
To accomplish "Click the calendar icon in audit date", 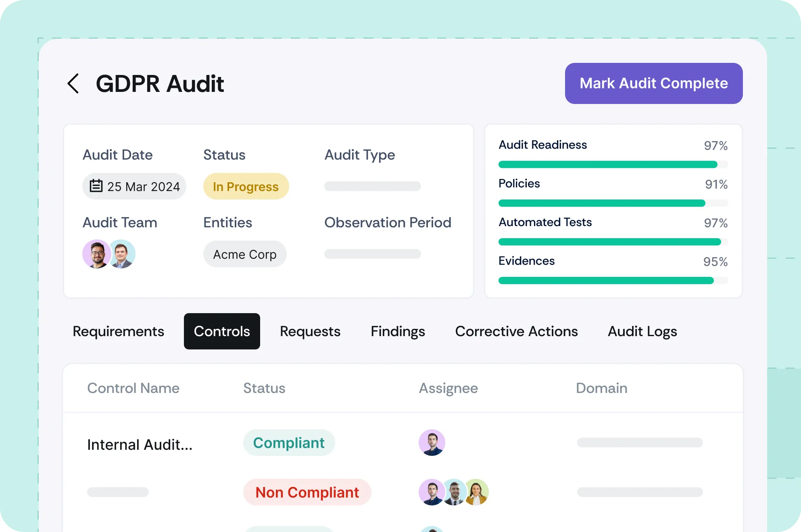I will (96, 186).
